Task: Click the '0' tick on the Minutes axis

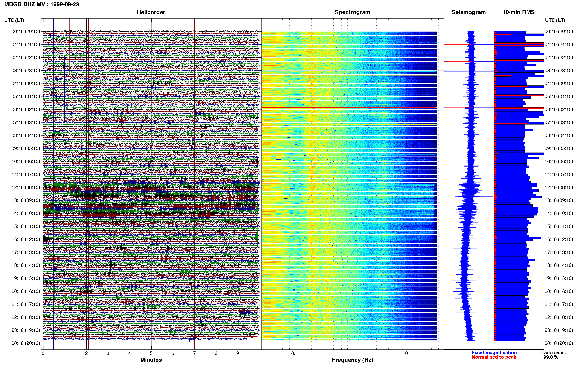Action: [x=43, y=353]
